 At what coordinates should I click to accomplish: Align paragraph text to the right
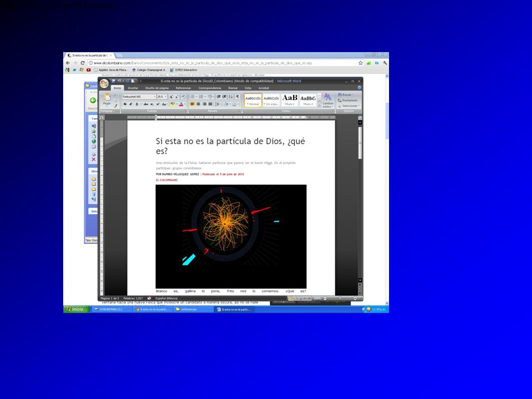click(204, 104)
